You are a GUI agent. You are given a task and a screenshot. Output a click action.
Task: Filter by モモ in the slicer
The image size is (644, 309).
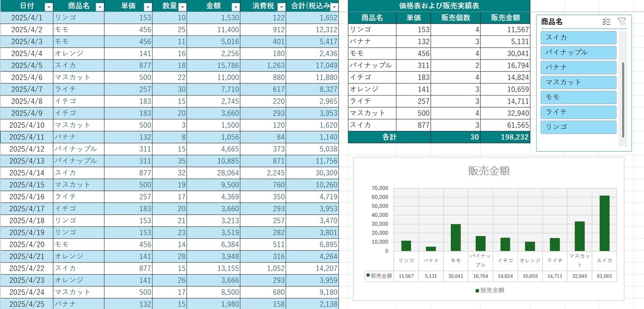pyautogui.click(x=579, y=97)
